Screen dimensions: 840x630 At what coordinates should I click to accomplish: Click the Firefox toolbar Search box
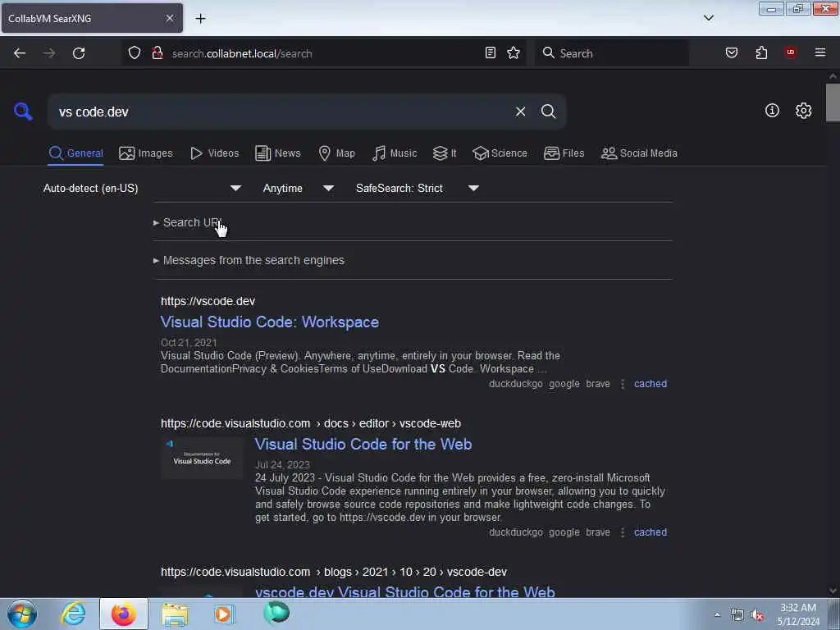612,53
